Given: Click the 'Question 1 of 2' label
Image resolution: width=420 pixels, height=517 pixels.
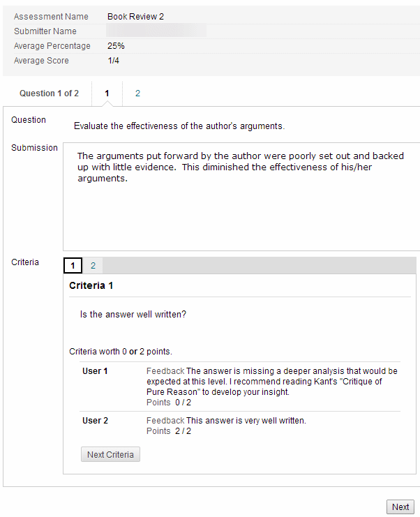Looking at the screenshot, I should (49, 93).
